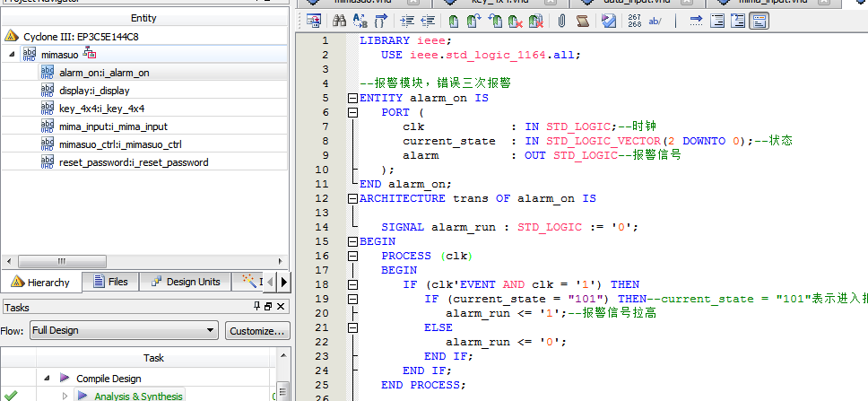
Task: Click the second document layout icon
Action: pyautogui.click(x=738, y=21)
